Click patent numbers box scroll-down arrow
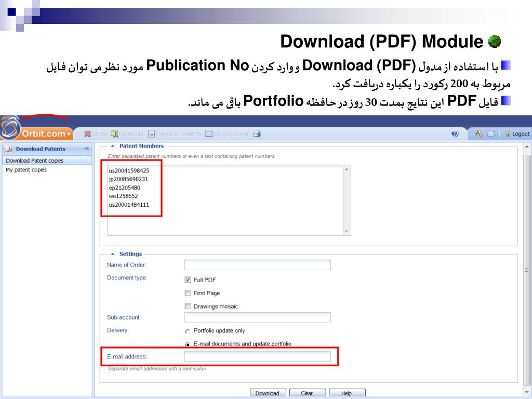This screenshot has height=399, width=532. coord(347,231)
